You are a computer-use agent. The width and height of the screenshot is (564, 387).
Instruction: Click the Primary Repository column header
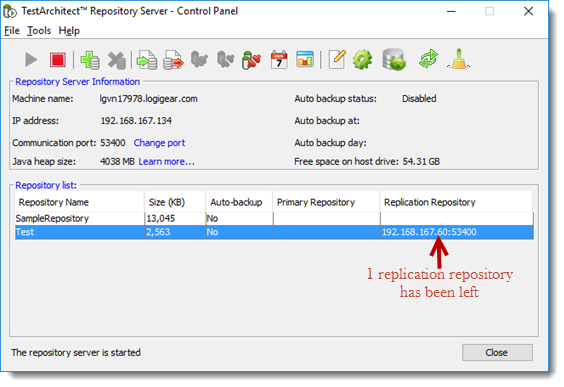click(x=326, y=202)
